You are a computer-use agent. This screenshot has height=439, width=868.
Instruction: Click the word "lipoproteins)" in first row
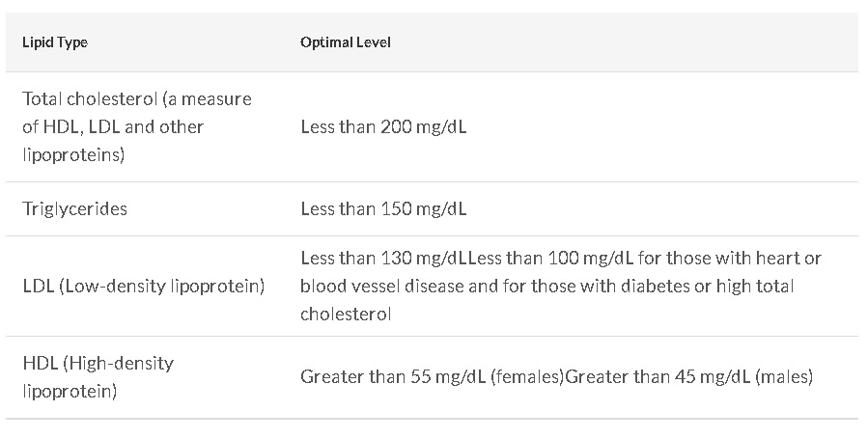(73, 154)
